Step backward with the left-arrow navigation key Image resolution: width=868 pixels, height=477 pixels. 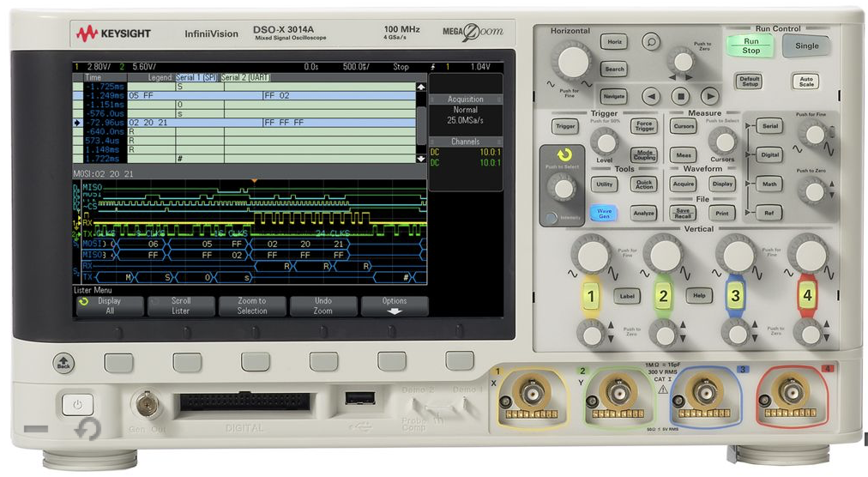651,96
